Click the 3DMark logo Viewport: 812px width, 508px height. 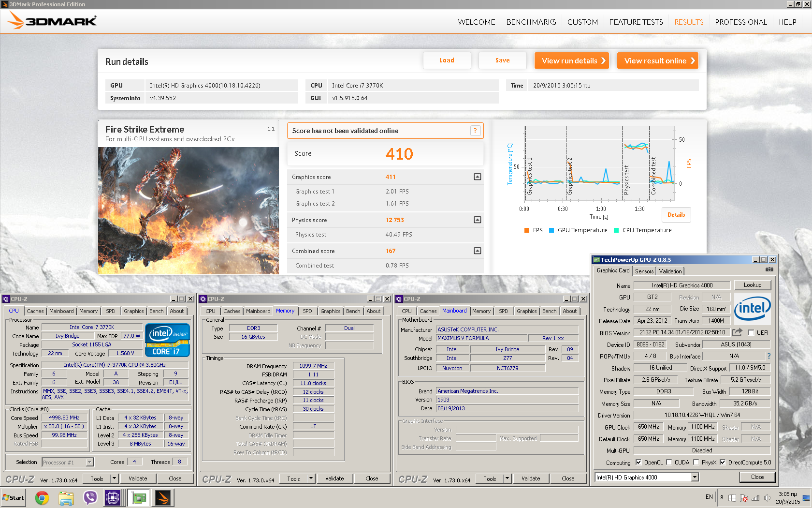click(52, 20)
